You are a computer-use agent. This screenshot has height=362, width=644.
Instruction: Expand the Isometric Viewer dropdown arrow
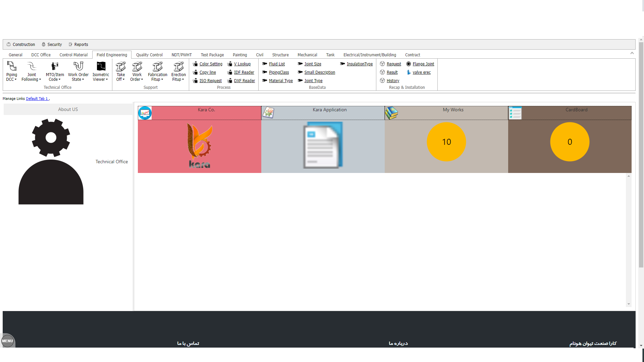[107, 80]
